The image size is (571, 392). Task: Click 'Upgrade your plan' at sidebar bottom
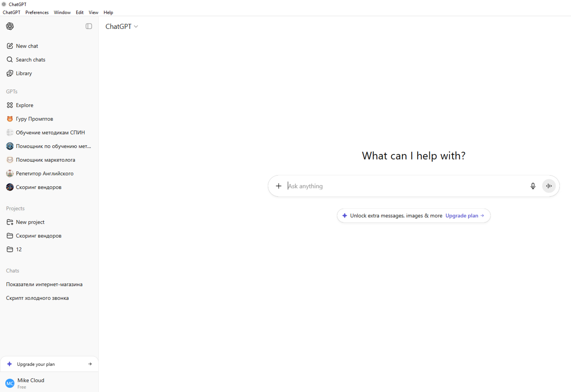[35, 364]
